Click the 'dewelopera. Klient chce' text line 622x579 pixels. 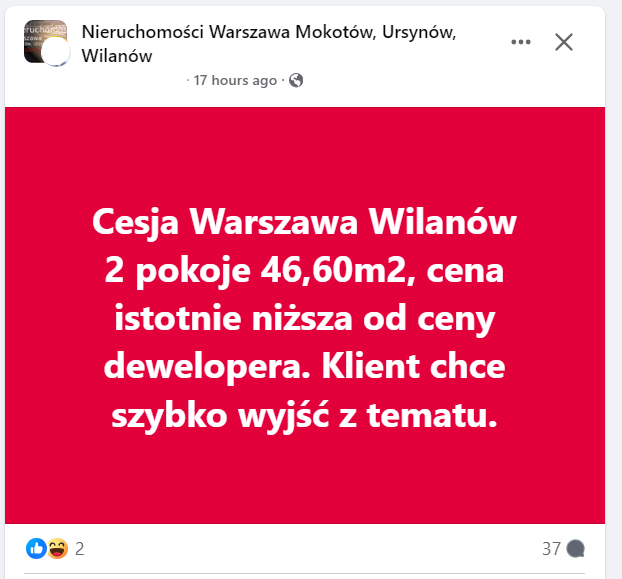pos(304,368)
